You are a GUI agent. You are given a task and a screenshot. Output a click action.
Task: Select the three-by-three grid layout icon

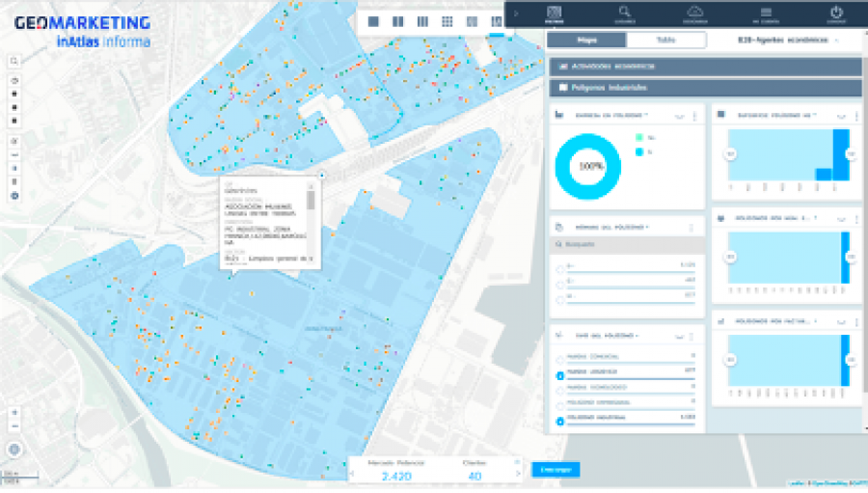[448, 21]
